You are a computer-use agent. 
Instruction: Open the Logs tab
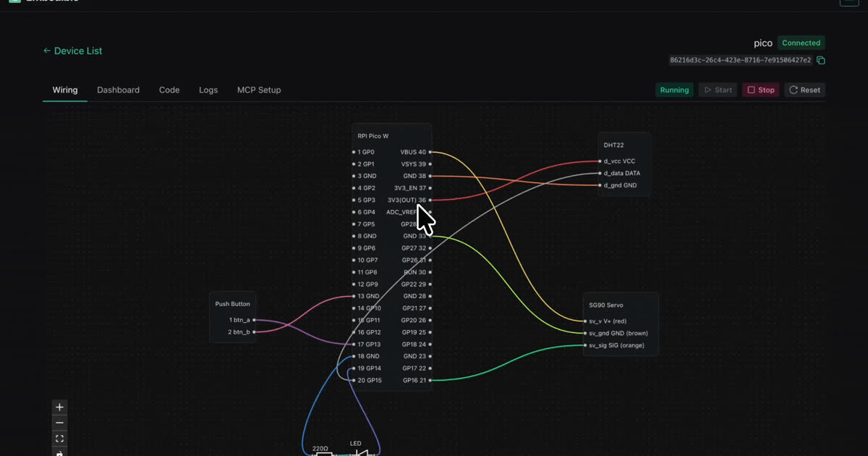click(208, 90)
